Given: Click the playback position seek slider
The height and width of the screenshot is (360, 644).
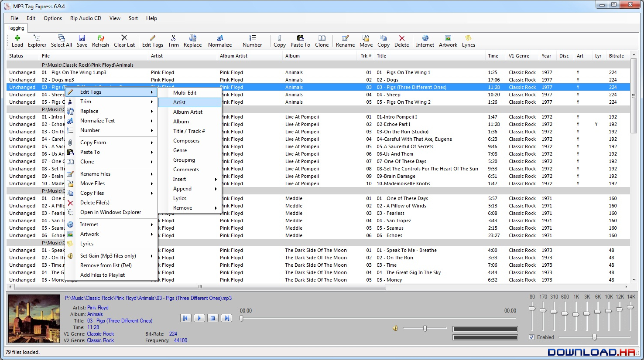Looking at the screenshot, I should click(x=378, y=319).
